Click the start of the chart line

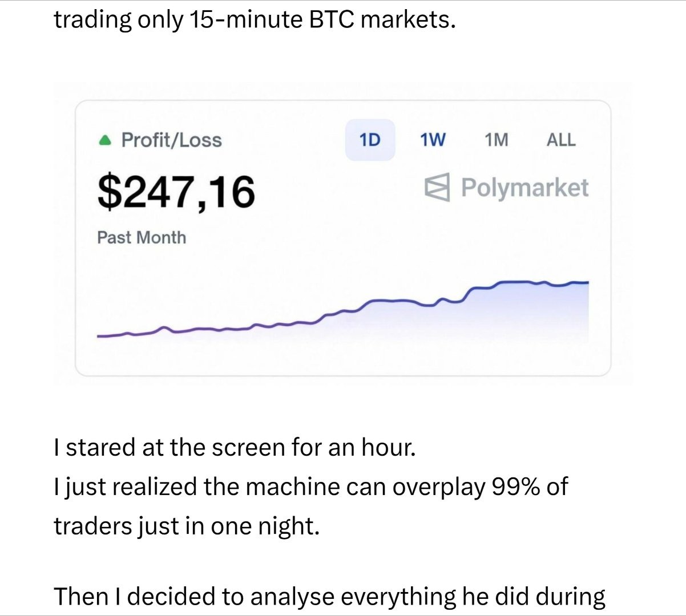tap(100, 337)
